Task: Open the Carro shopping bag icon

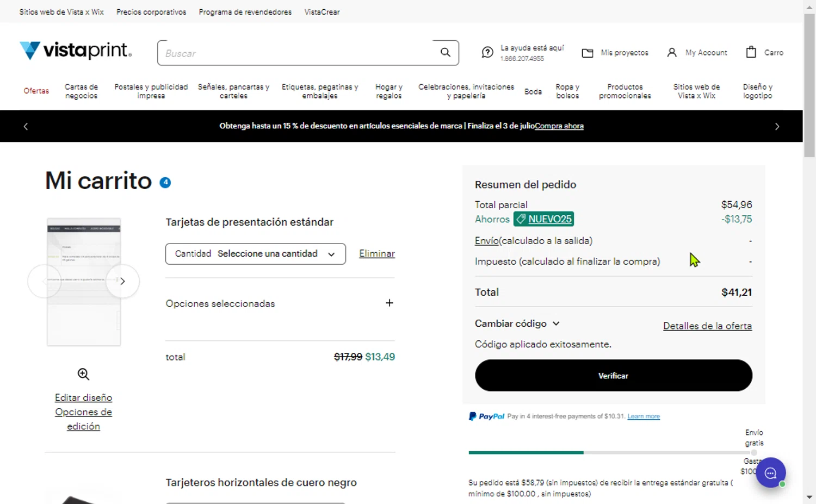Action: [x=751, y=52]
